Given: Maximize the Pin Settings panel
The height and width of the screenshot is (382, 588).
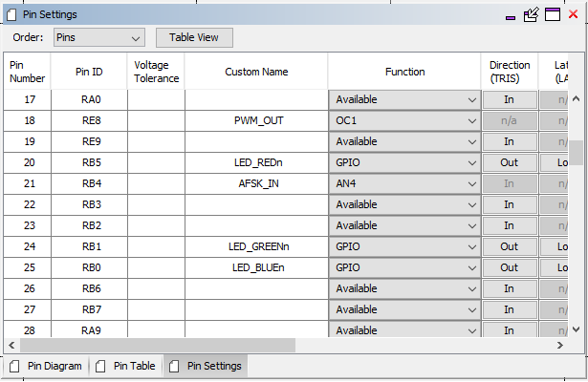Looking at the screenshot, I should click(553, 14).
